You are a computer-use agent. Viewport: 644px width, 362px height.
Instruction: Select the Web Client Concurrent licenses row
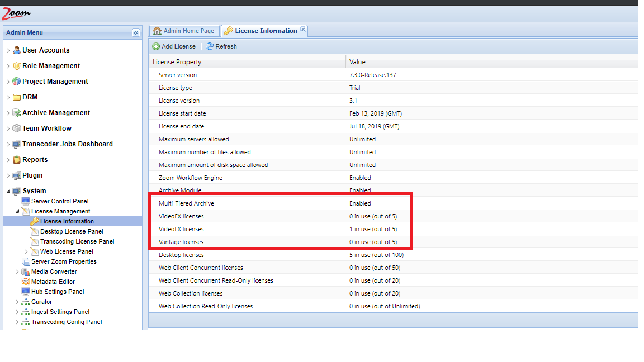(x=394, y=268)
